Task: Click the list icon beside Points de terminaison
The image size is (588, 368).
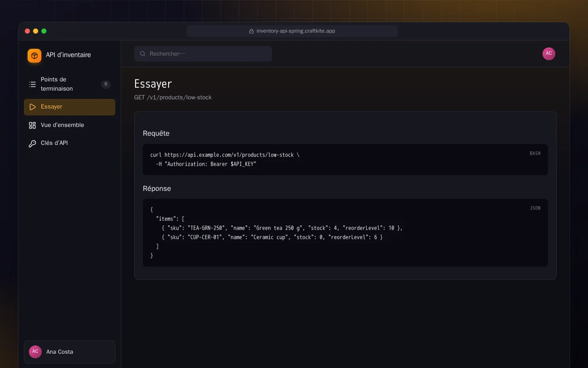Action: click(x=32, y=84)
